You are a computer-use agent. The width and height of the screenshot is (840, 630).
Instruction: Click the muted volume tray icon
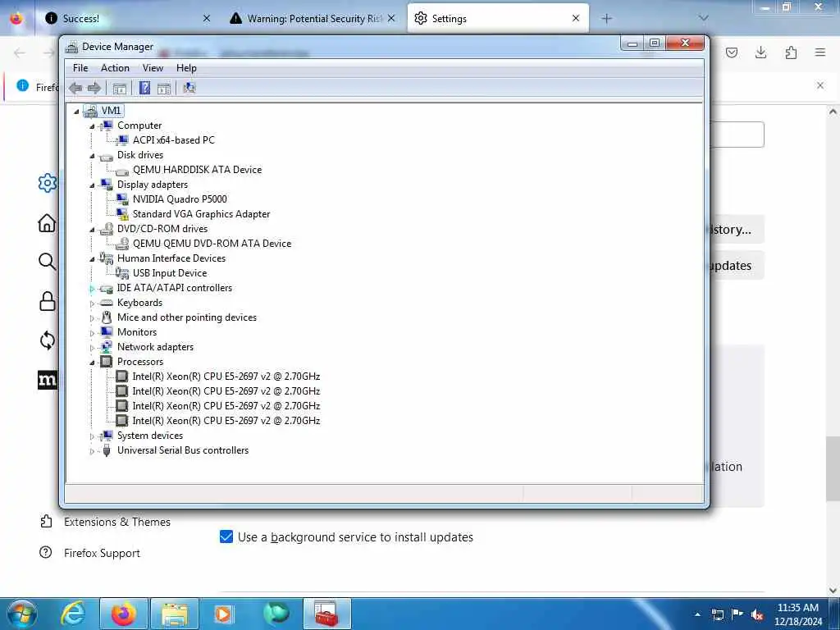757,614
